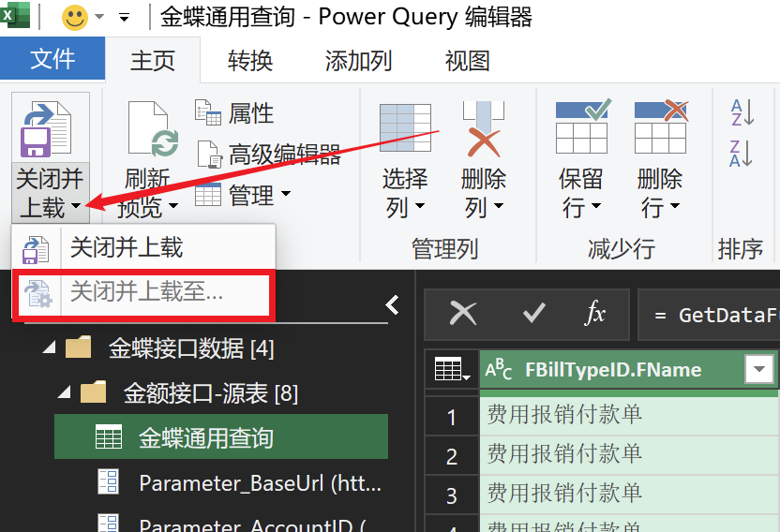Expand the 删除行 dropdown label
The height and width of the screenshot is (532, 780).
pyautogui.click(x=660, y=193)
